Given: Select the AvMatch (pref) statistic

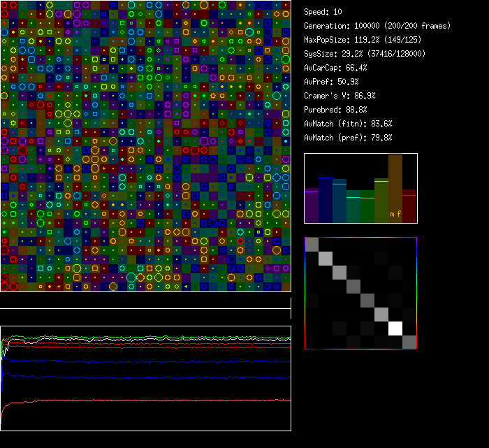Looking at the screenshot, I should (x=349, y=138).
